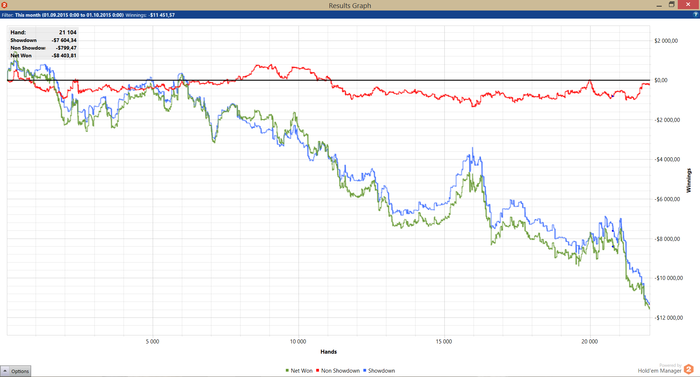Image resolution: width=700 pixels, height=377 pixels.
Task: Close the Results Graph window
Action: coord(688,4)
